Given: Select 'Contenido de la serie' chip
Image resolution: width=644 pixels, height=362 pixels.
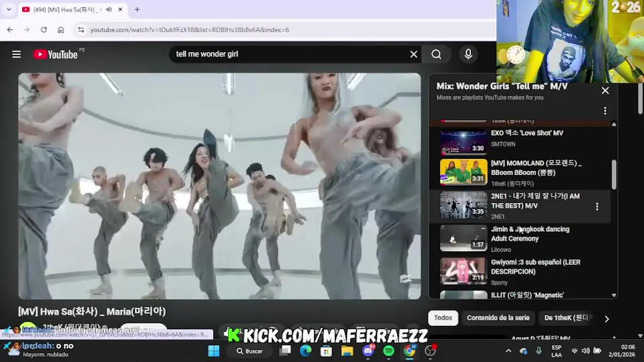Looking at the screenshot, I should tap(498, 318).
